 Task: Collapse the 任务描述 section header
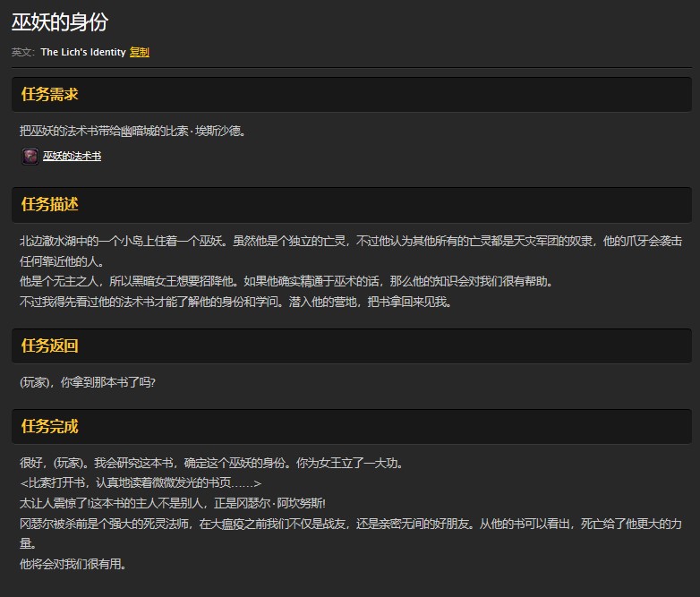click(x=50, y=204)
